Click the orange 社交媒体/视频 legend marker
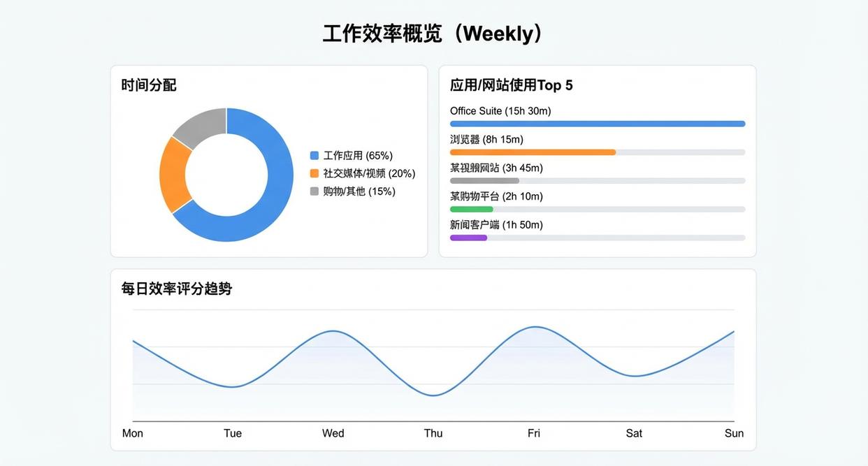This screenshot has width=868, height=466. [x=314, y=173]
